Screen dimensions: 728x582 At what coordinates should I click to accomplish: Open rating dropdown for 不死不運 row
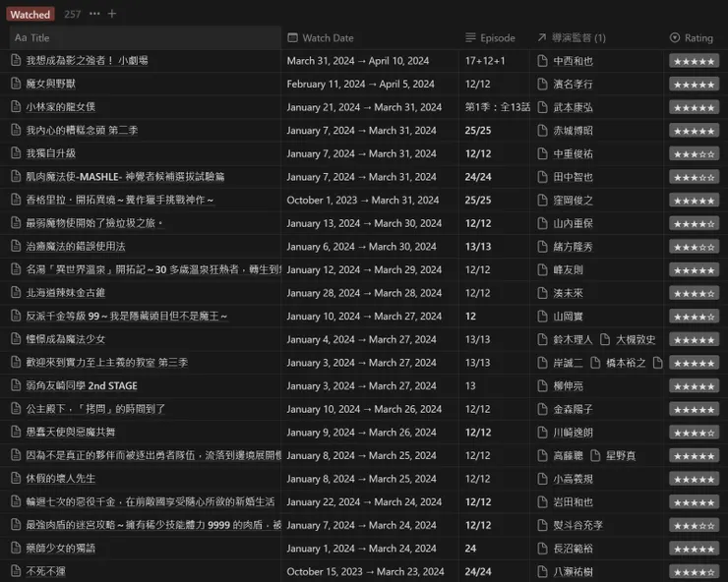click(x=695, y=571)
